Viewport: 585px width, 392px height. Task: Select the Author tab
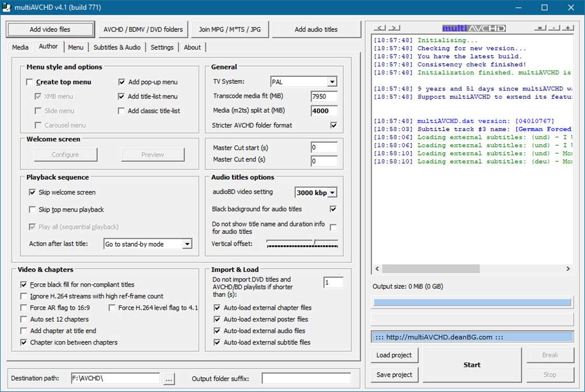point(49,46)
